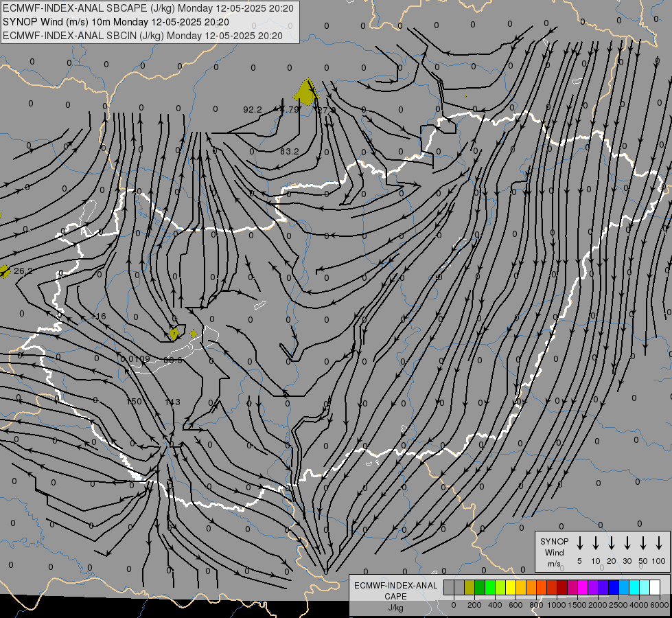672x618 pixels.
Task: Click the SYNOP Wind m/s legend title
Action: [x=554, y=552]
